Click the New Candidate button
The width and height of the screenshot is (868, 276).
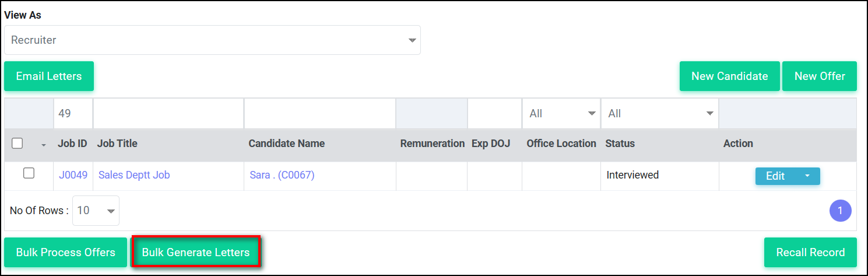coord(729,76)
